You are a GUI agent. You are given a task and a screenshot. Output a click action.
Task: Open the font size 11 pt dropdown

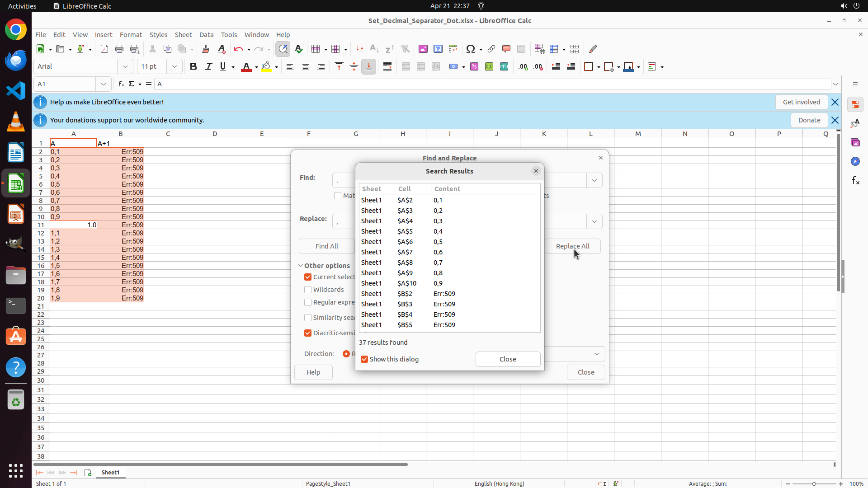click(x=174, y=67)
